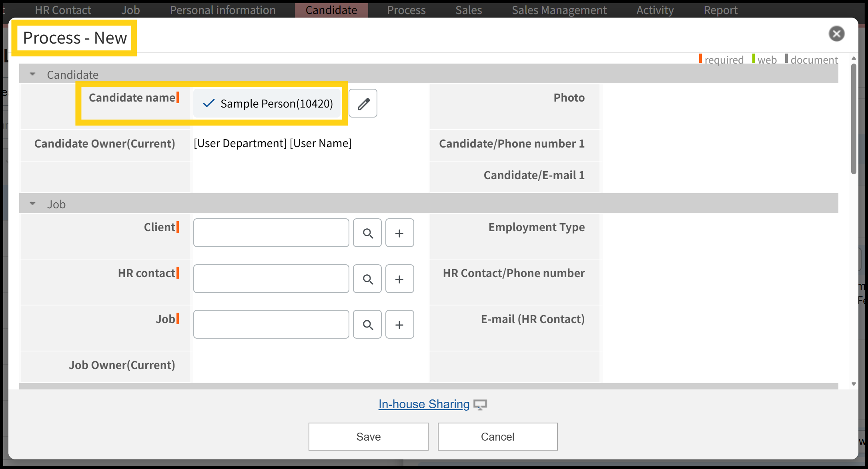Image resolution: width=868 pixels, height=469 pixels.
Task: Collapse the Candidate section
Action: point(33,74)
